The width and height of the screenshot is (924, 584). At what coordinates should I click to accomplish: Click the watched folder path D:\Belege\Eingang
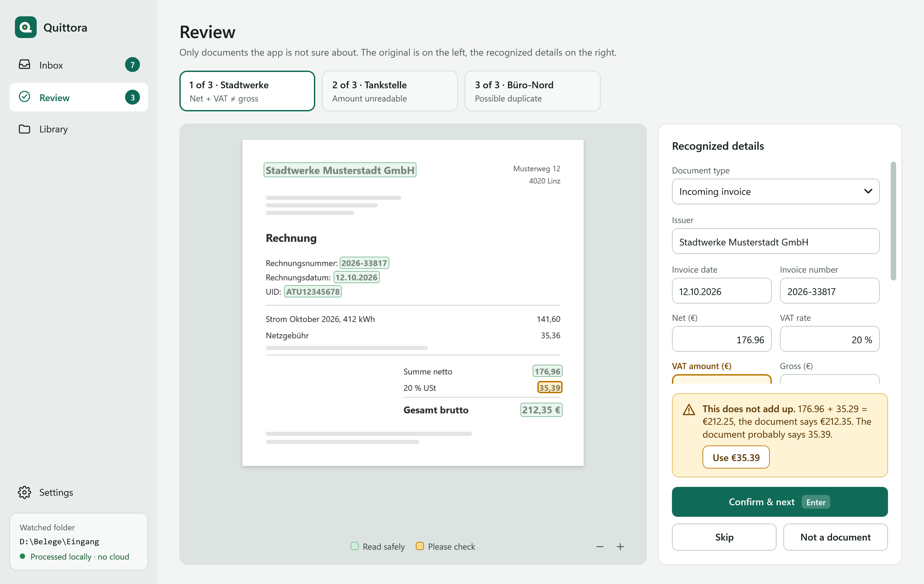pyautogui.click(x=59, y=542)
